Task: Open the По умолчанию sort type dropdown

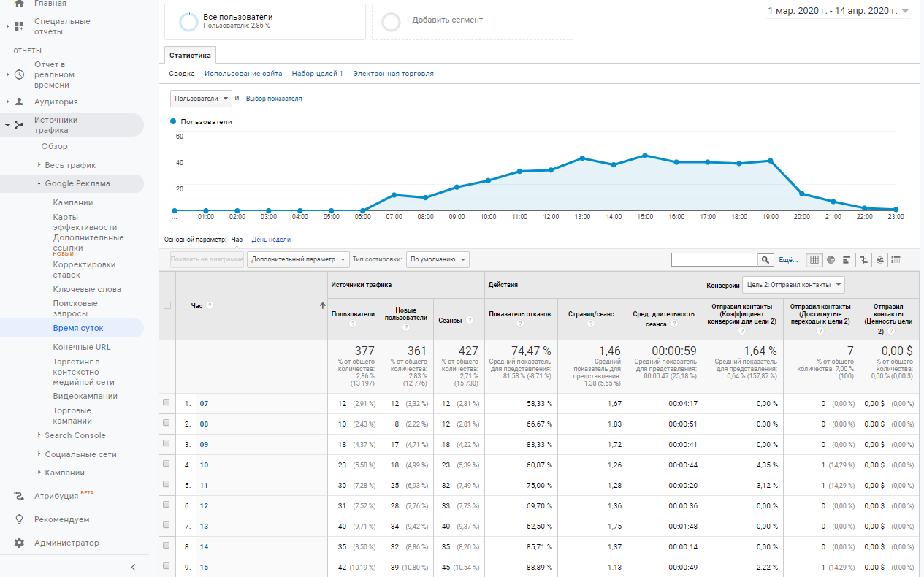Action: click(438, 259)
